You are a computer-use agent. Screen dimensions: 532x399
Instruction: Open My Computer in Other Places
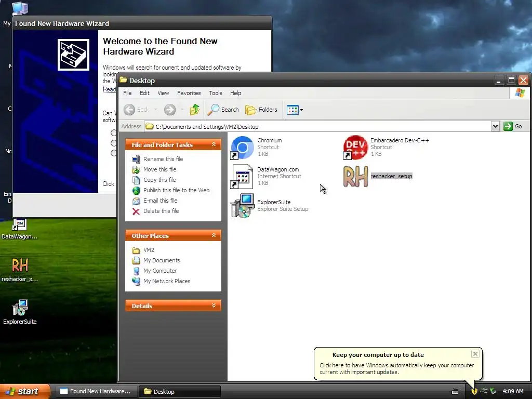[160, 271]
